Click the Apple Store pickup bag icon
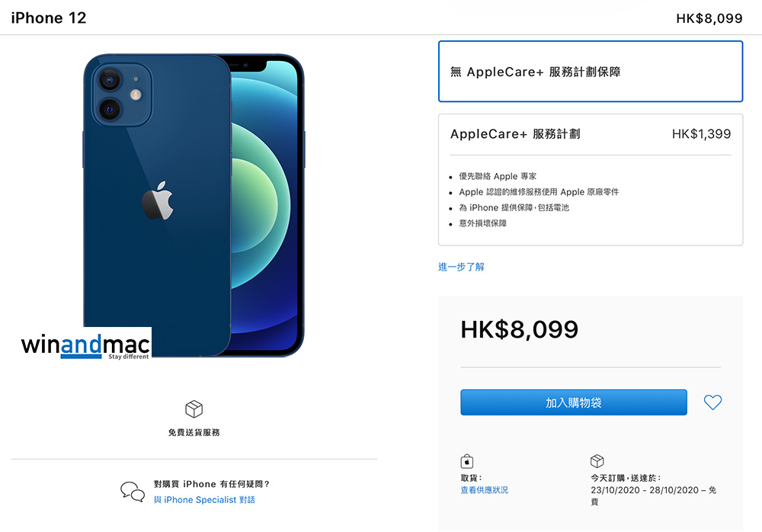Viewport: 762px width, 532px height. tap(466, 461)
